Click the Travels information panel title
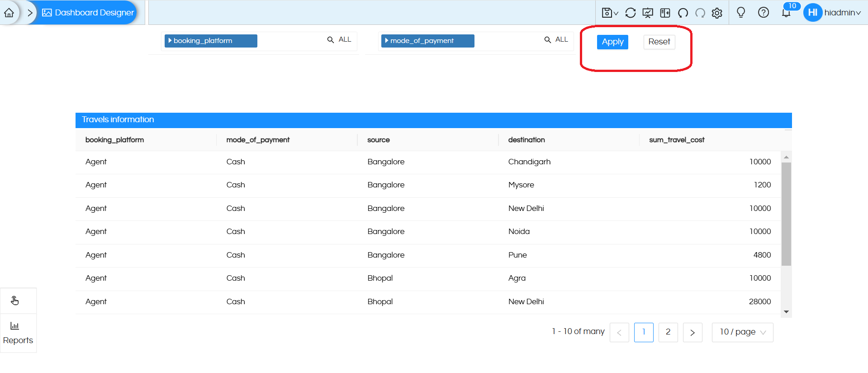This screenshot has width=868, height=373. tap(118, 120)
